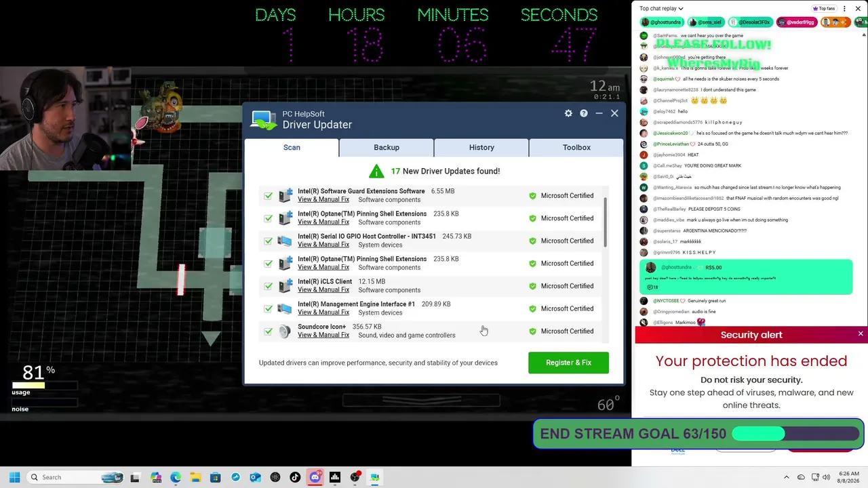868x488 pixels.
Task: Show hidden icons in system tray
Action: pyautogui.click(x=787, y=477)
